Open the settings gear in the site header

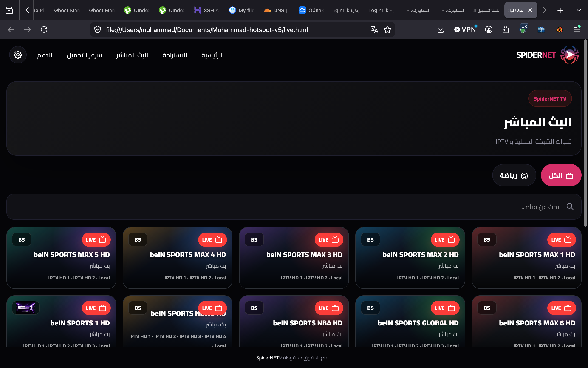[x=18, y=55]
